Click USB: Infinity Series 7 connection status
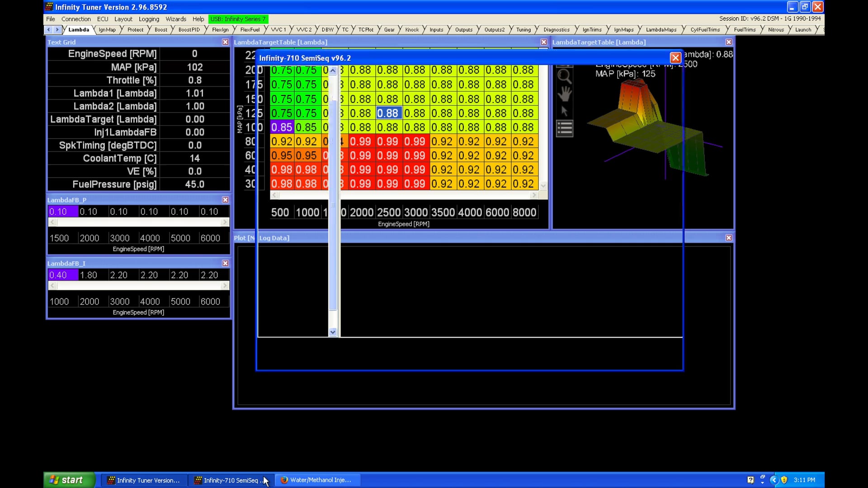The width and height of the screenshot is (868, 488). click(x=238, y=19)
